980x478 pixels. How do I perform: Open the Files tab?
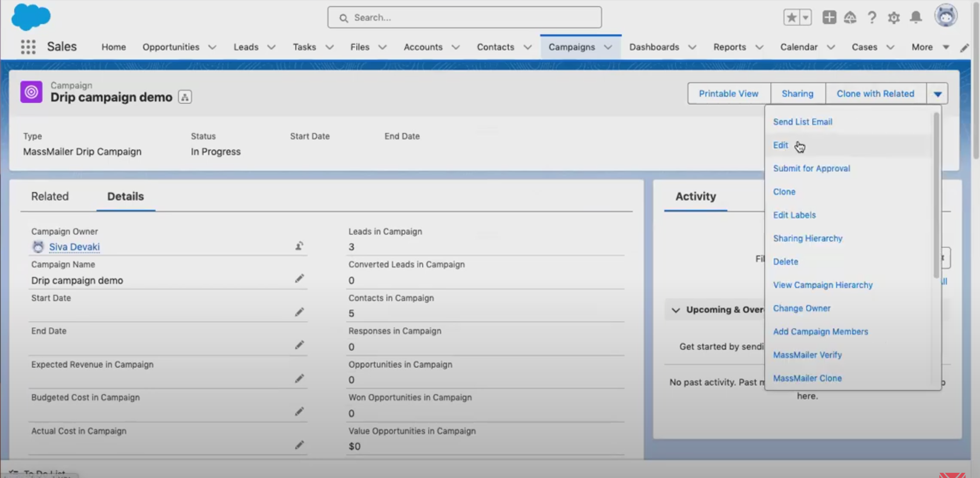359,47
